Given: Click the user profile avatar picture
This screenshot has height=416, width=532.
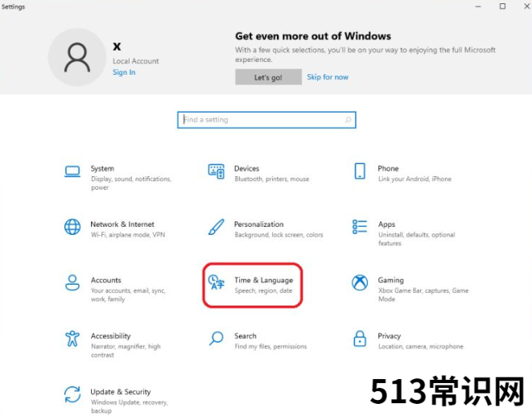Looking at the screenshot, I should tap(77, 57).
